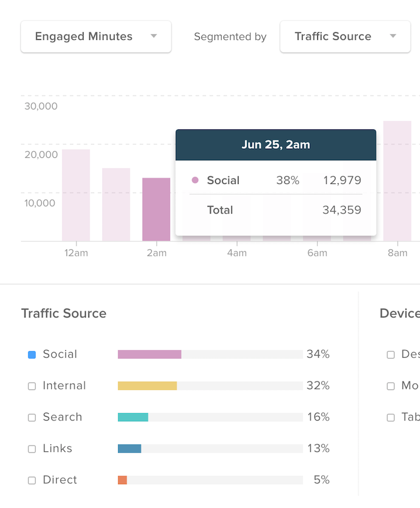Select the 12am bar in chart

(x=76, y=195)
